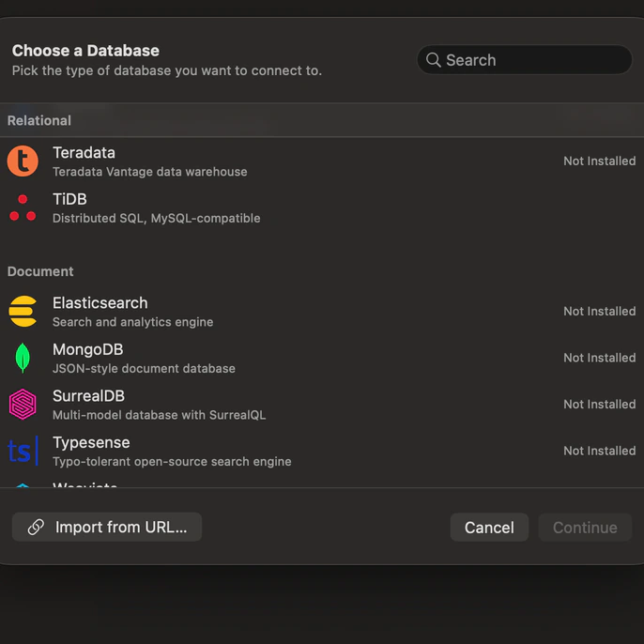644x644 pixels.
Task: Click 'Pick the type of database' subtitle
Action: (x=167, y=70)
